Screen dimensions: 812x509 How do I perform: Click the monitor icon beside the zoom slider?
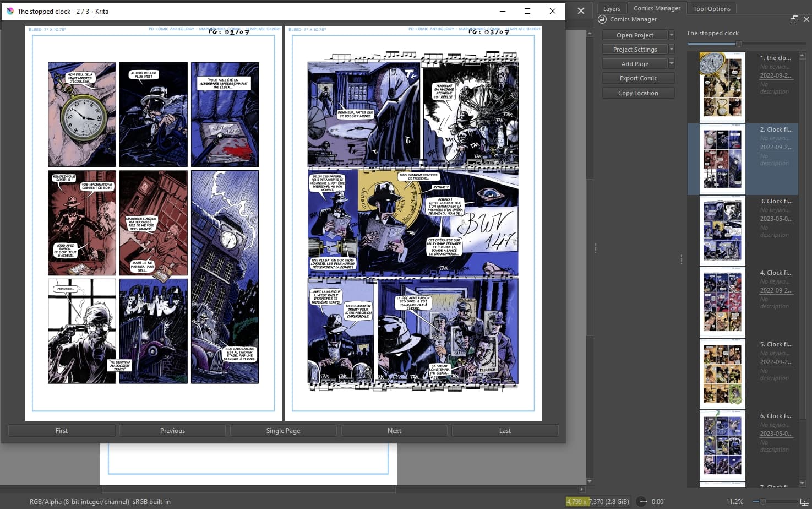[805, 501]
